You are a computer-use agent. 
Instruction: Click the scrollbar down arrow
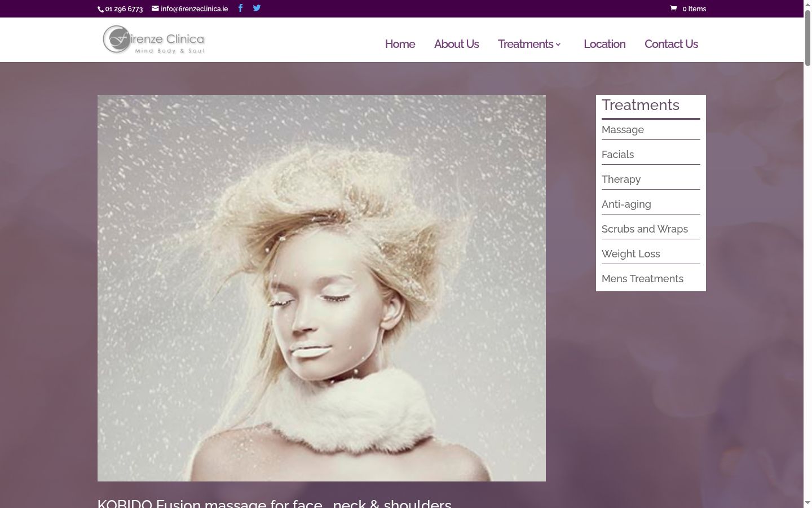[807, 503]
